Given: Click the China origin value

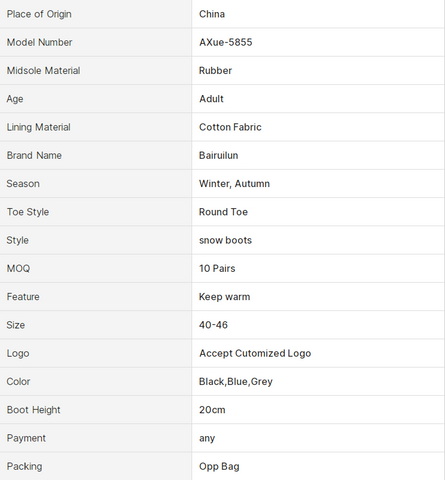Looking at the screenshot, I should click(x=212, y=14).
